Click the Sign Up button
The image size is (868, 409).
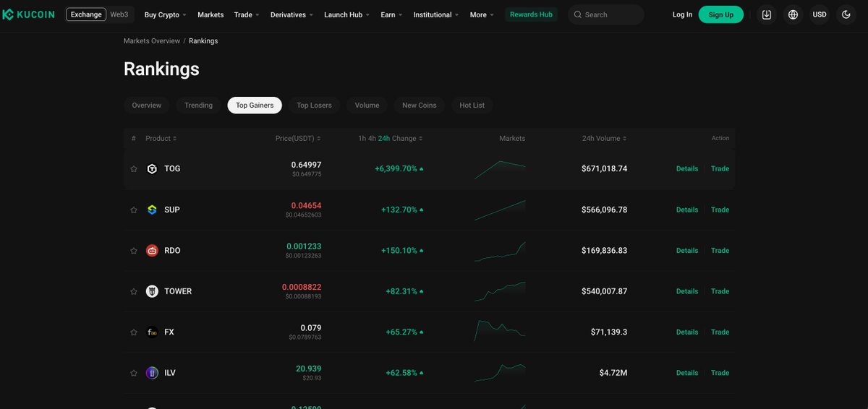(720, 14)
